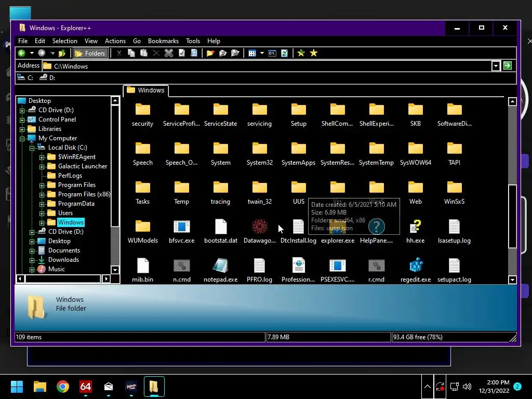Go up one folder level

click(x=62, y=54)
